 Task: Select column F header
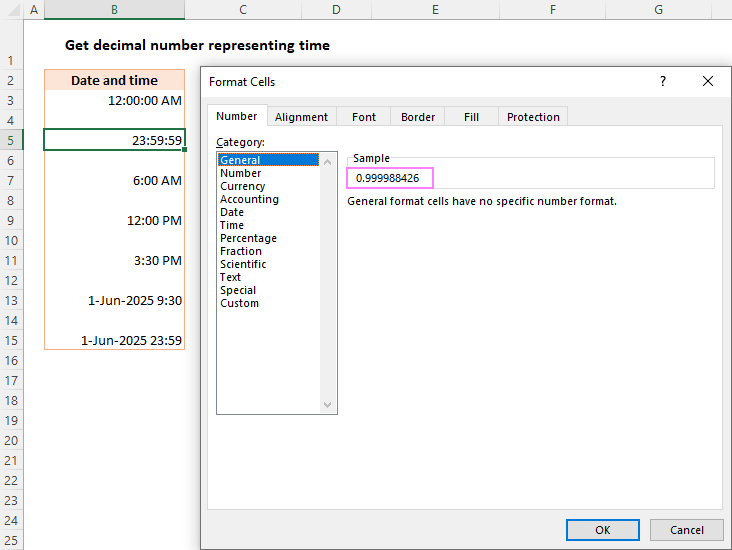(x=553, y=9)
